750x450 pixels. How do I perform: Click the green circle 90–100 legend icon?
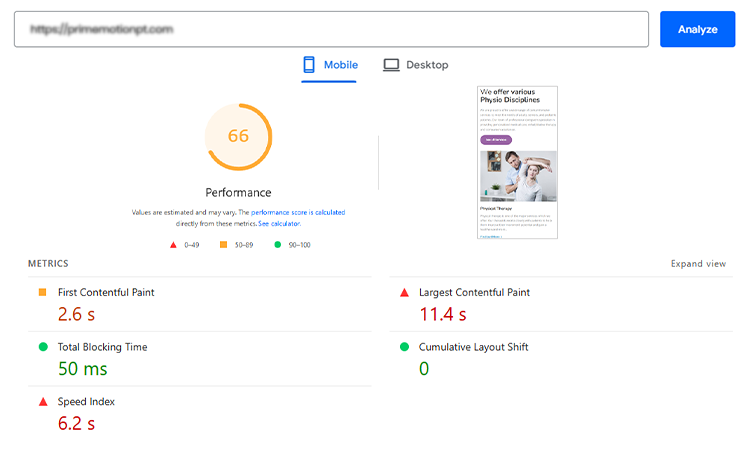pos(277,245)
